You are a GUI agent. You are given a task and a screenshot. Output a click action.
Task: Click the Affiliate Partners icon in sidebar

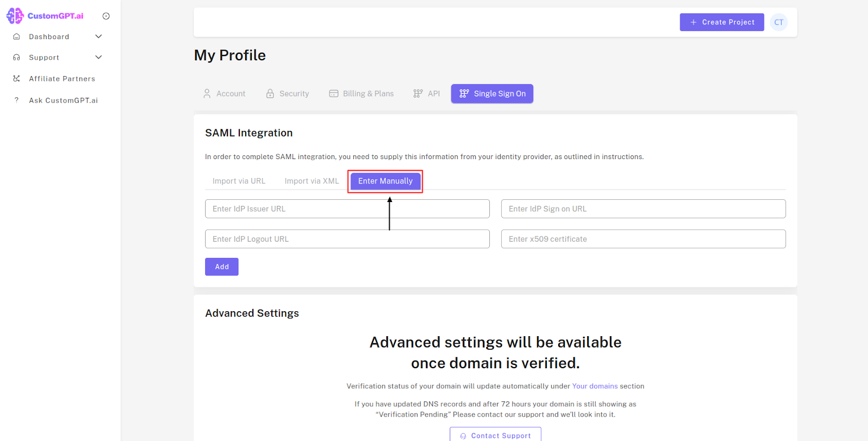click(17, 79)
